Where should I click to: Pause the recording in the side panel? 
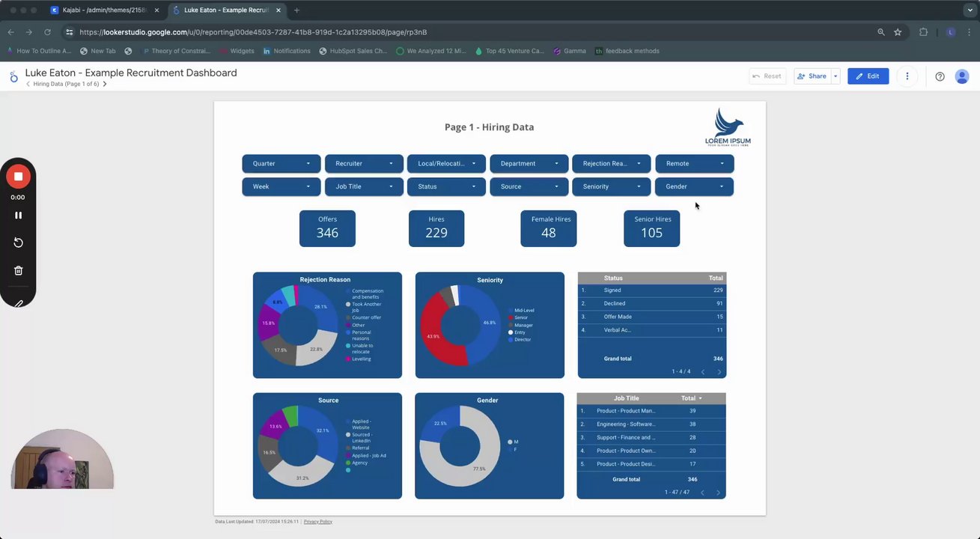pyautogui.click(x=18, y=215)
